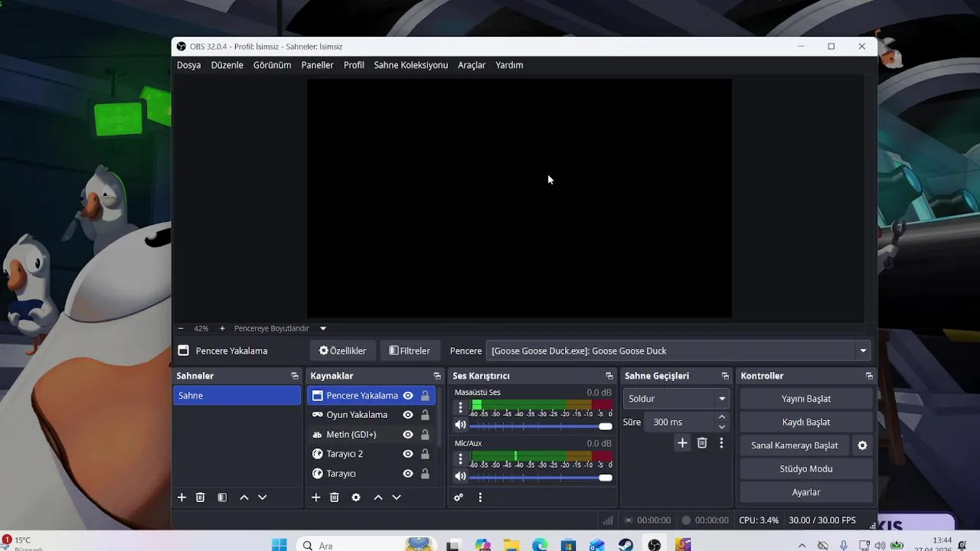The height and width of the screenshot is (551, 980).
Task: Lock the Pencere Yakalama source
Action: (x=425, y=396)
